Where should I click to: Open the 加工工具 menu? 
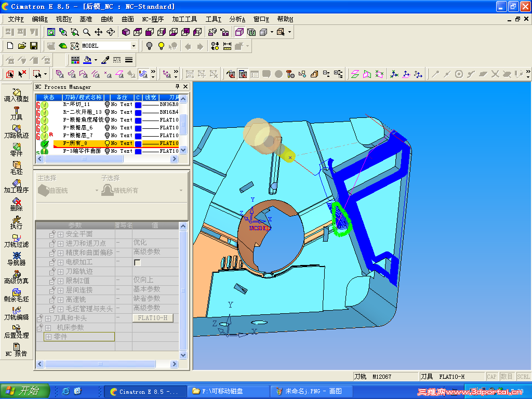tap(184, 19)
